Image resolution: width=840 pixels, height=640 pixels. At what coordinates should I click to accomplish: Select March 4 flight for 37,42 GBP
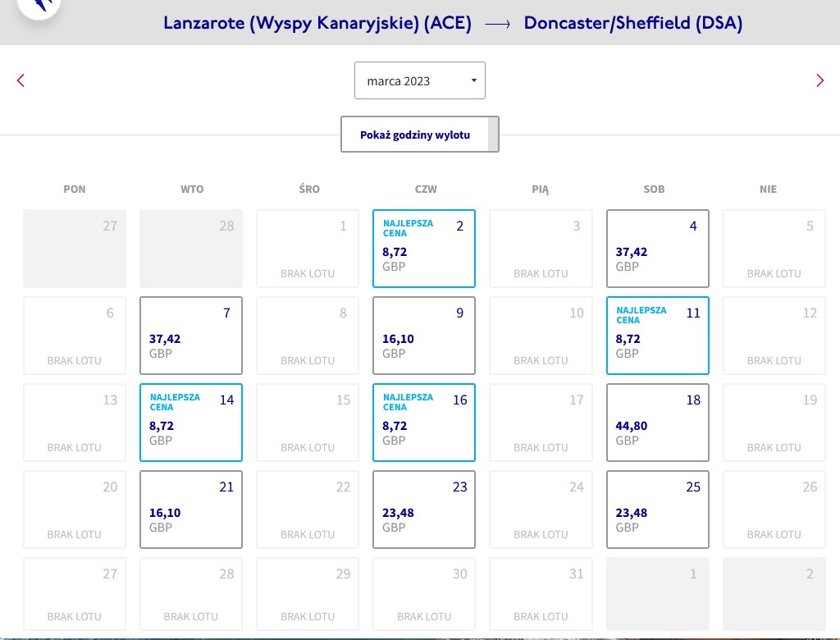(657, 249)
